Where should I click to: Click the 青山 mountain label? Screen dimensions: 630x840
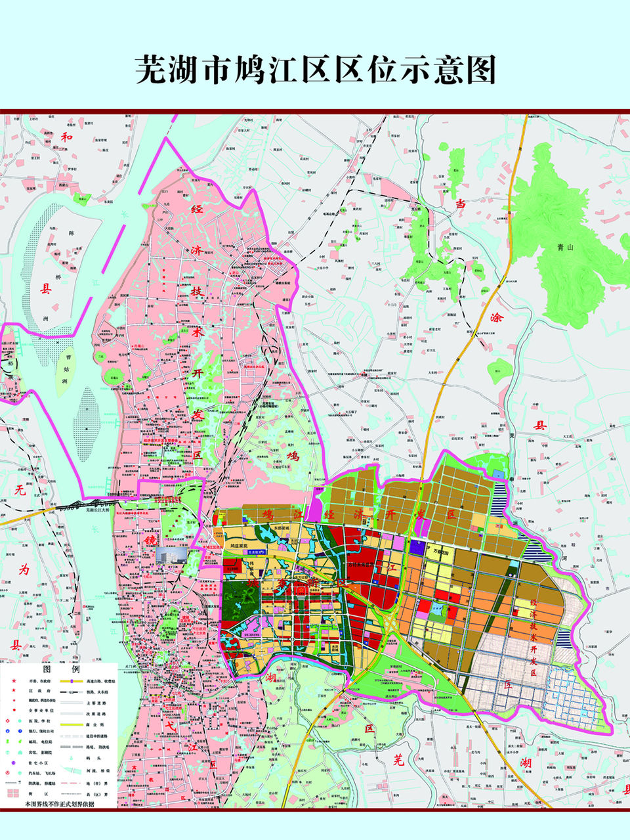tap(565, 248)
